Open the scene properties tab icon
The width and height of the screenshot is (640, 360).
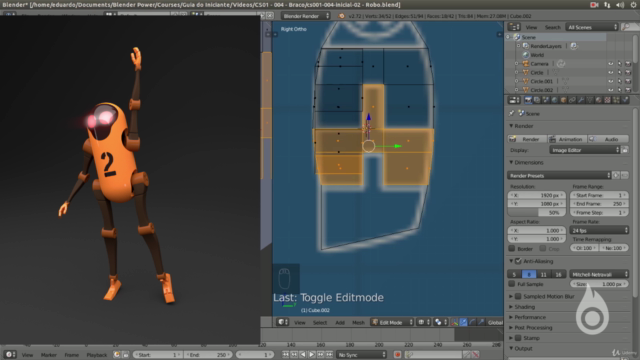(546, 100)
